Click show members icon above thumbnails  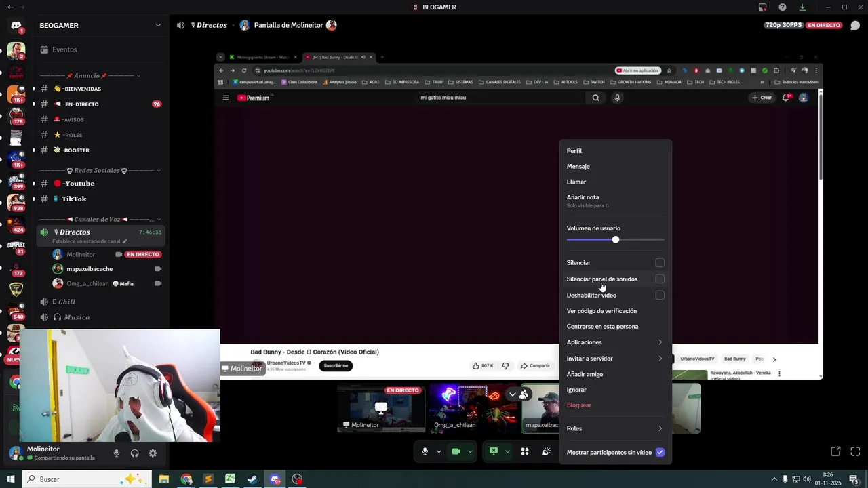tap(524, 394)
